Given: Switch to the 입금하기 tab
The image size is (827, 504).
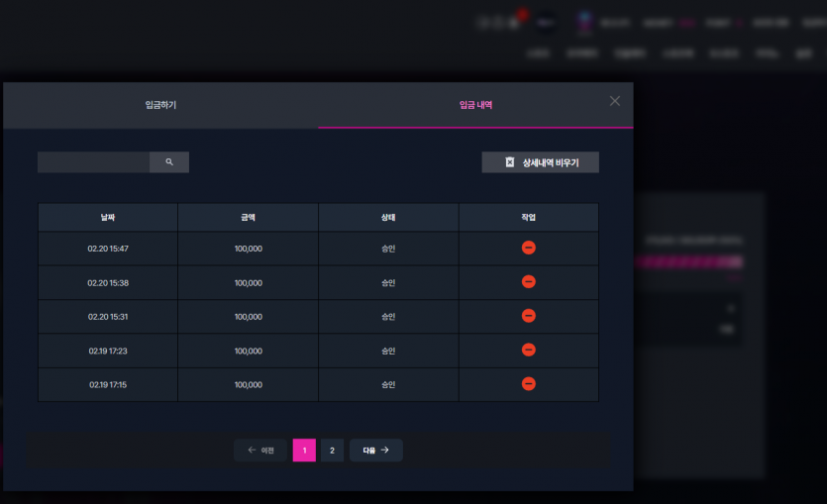Looking at the screenshot, I should 160,105.
